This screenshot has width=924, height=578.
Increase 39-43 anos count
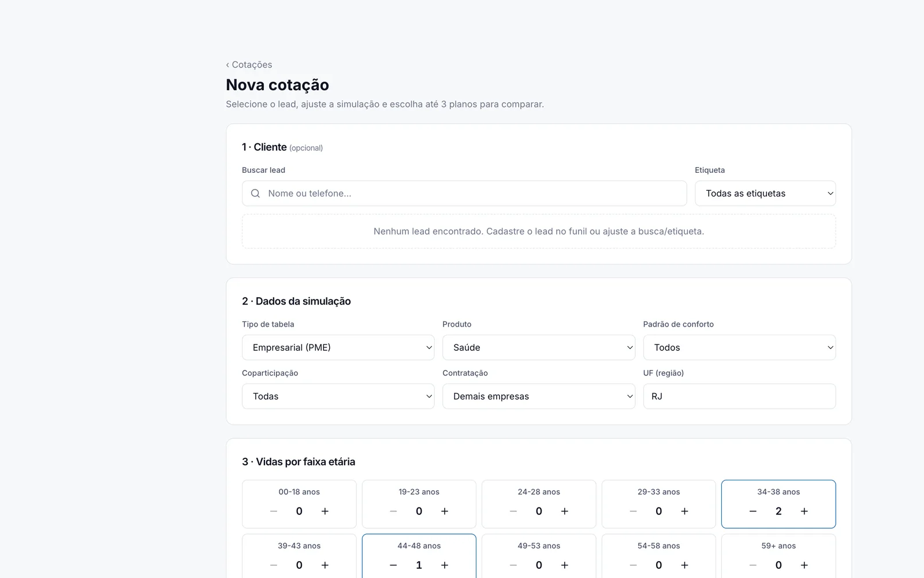[325, 565]
